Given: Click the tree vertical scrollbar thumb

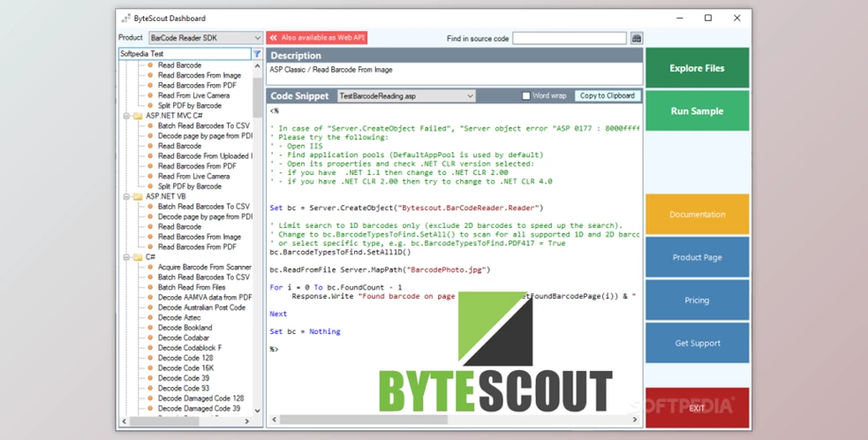Looking at the screenshot, I should coord(258,97).
